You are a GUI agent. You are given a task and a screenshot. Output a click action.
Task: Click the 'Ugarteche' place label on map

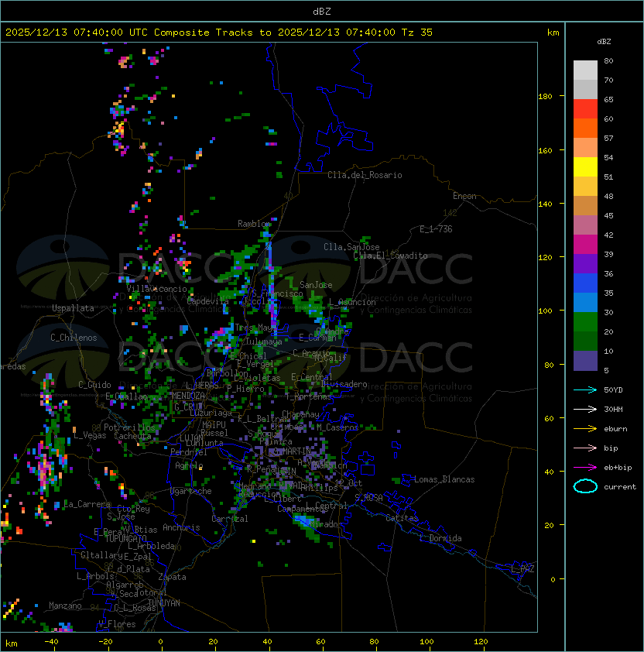coord(191,491)
